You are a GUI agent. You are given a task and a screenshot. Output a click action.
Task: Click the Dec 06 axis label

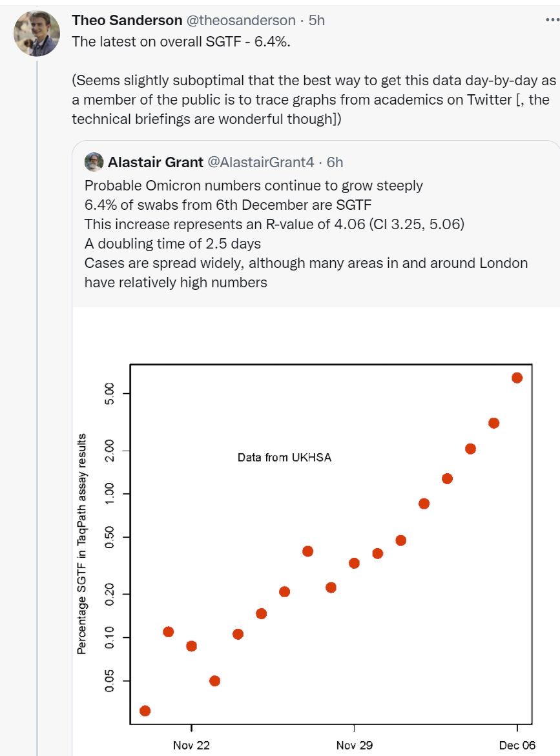pos(517,746)
